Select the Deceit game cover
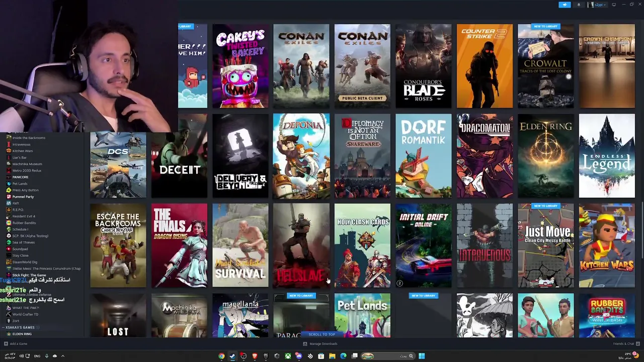Screen dimensions: 644x362 179,156
